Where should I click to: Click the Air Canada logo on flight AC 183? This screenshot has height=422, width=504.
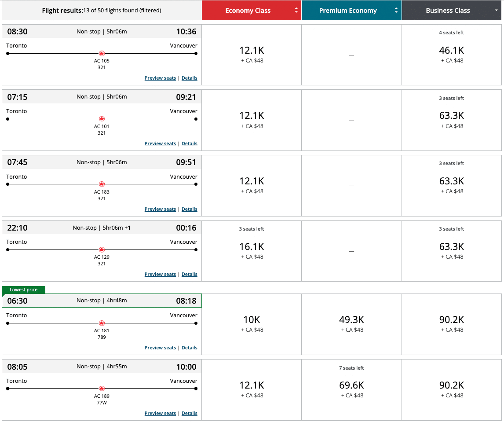(x=102, y=184)
